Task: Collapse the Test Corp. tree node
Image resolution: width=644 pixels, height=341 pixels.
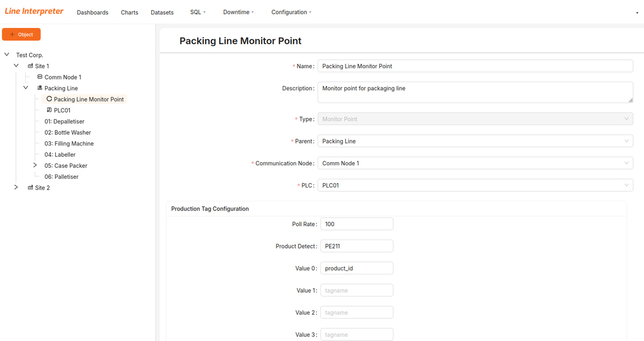Action: [x=6, y=54]
